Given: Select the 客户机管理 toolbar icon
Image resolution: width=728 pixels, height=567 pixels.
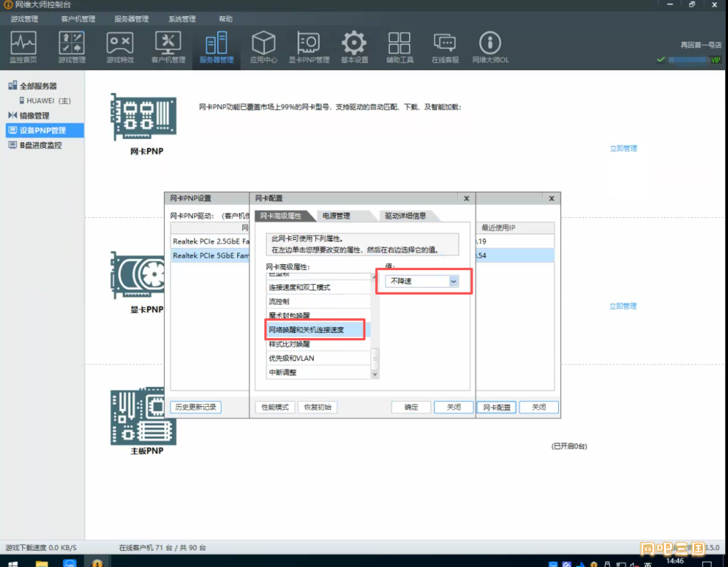Looking at the screenshot, I should coord(168,47).
